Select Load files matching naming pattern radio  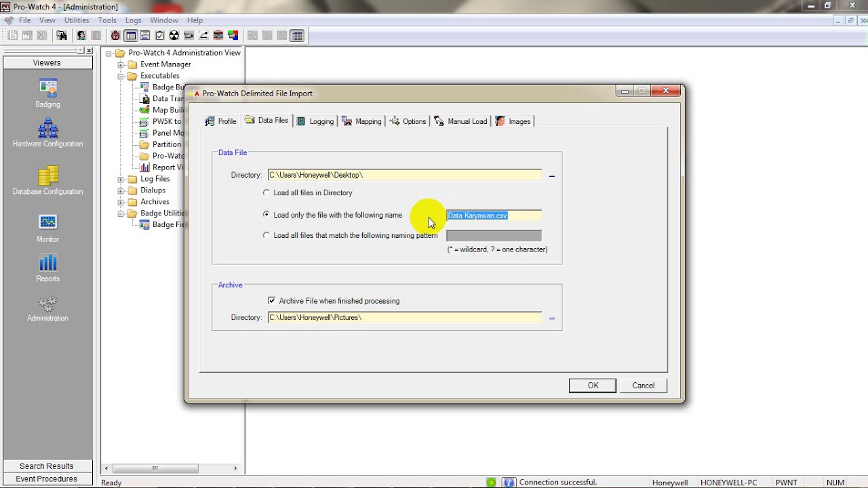266,235
